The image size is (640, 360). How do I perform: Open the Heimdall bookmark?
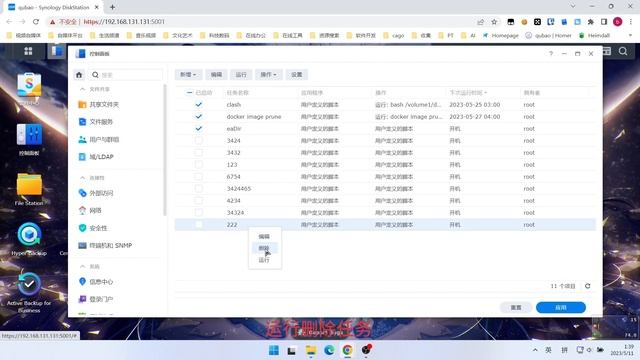tap(594, 36)
